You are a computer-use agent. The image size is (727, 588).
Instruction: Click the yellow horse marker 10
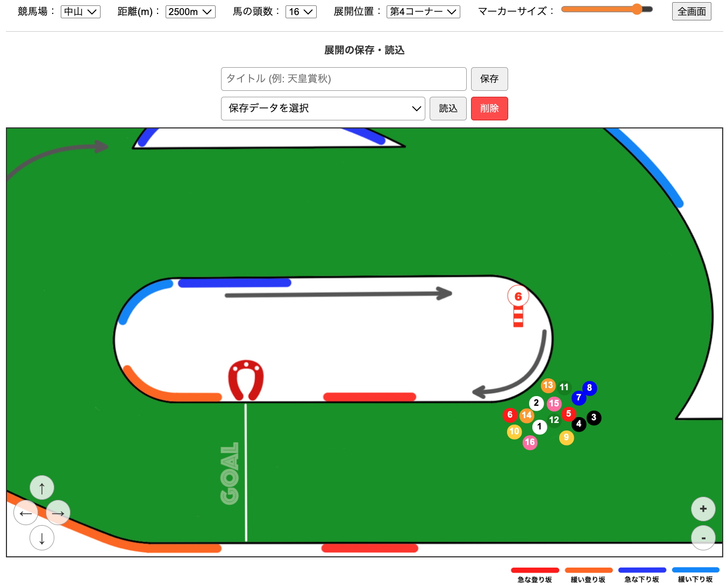pos(514,431)
